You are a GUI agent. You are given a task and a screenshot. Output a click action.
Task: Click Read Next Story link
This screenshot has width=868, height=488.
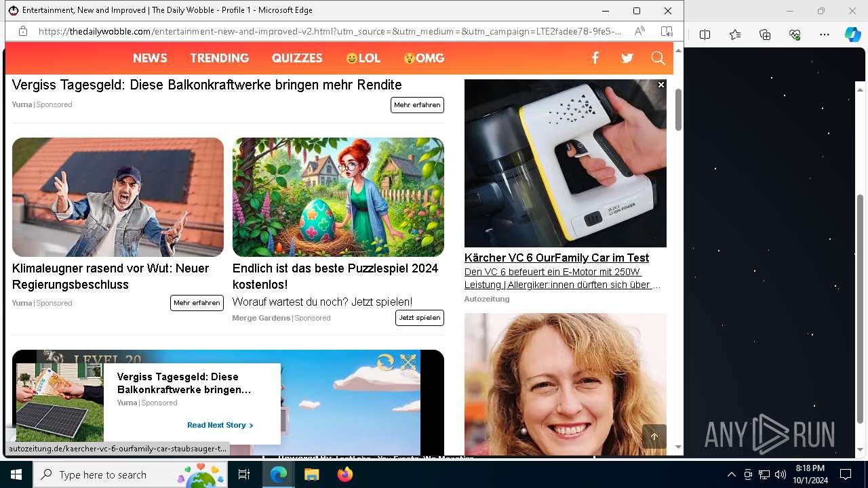pyautogui.click(x=220, y=425)
